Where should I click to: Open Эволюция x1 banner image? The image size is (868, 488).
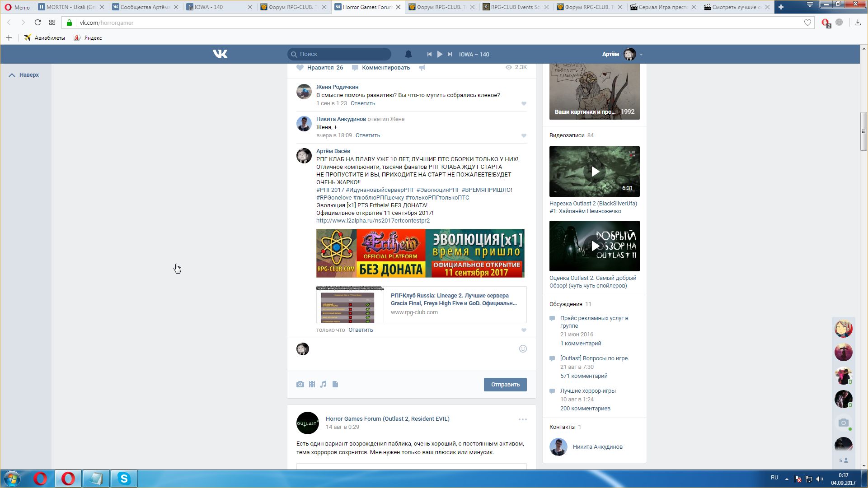(x=420, y=253)
